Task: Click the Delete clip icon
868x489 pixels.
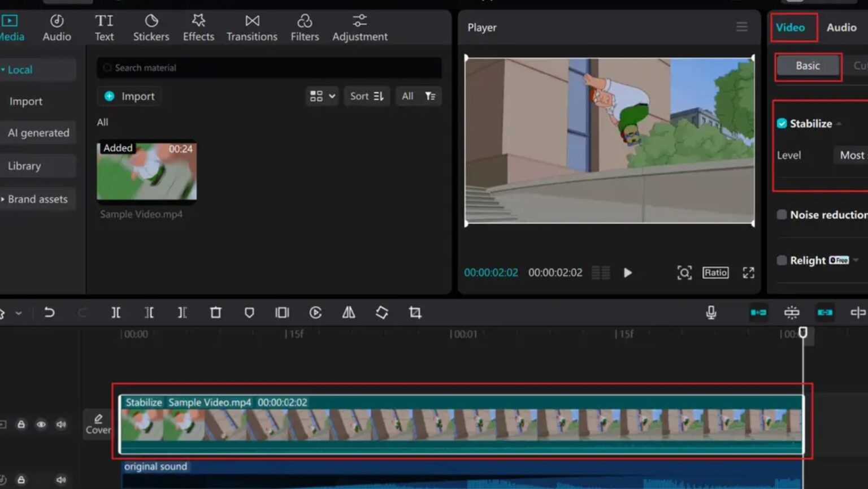Action: tap(215, 312)
